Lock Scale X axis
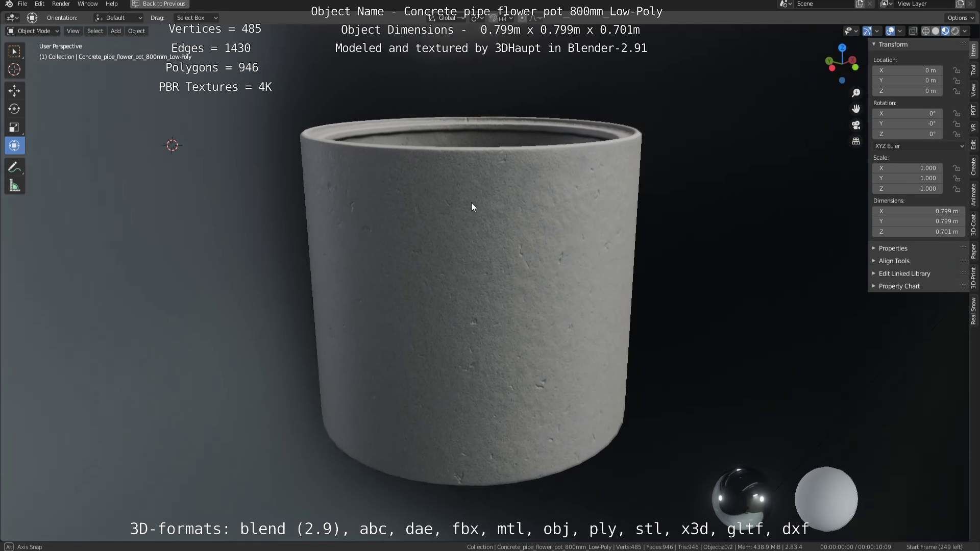This screenshot has width=980, height=551. point(957,168)
